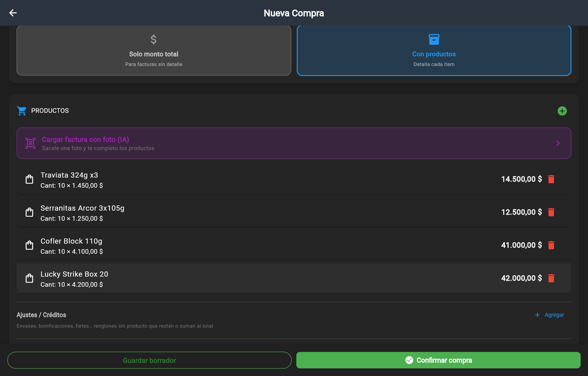Save the purchase with 'Guardar borrador'
This screenshot has width=588, height=376.
pos(149,360)
